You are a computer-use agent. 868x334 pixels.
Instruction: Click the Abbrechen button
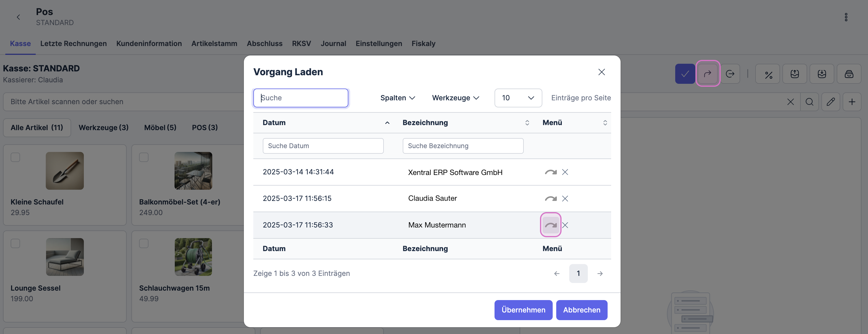pyautogui.click(x=581, y=310)
